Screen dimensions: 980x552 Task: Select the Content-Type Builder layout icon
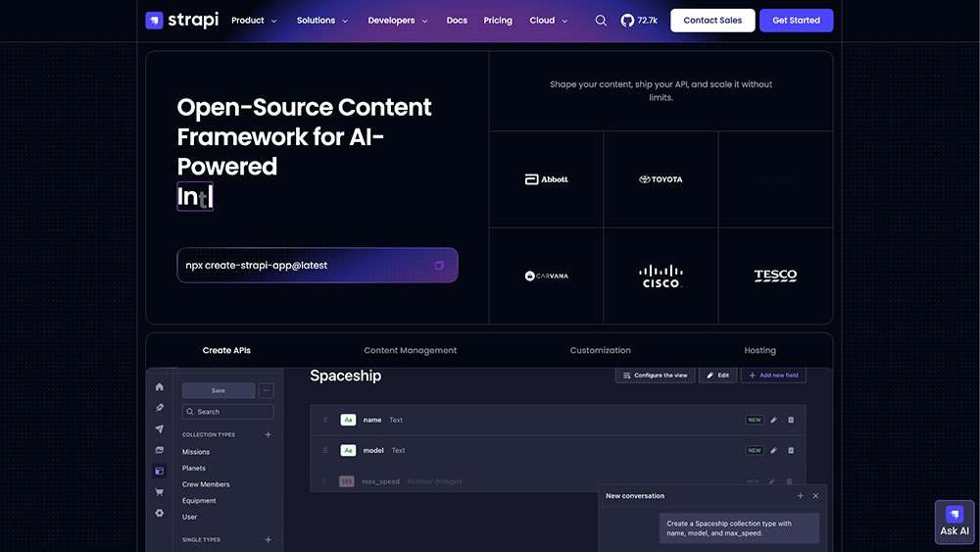[x=160, y=471]
